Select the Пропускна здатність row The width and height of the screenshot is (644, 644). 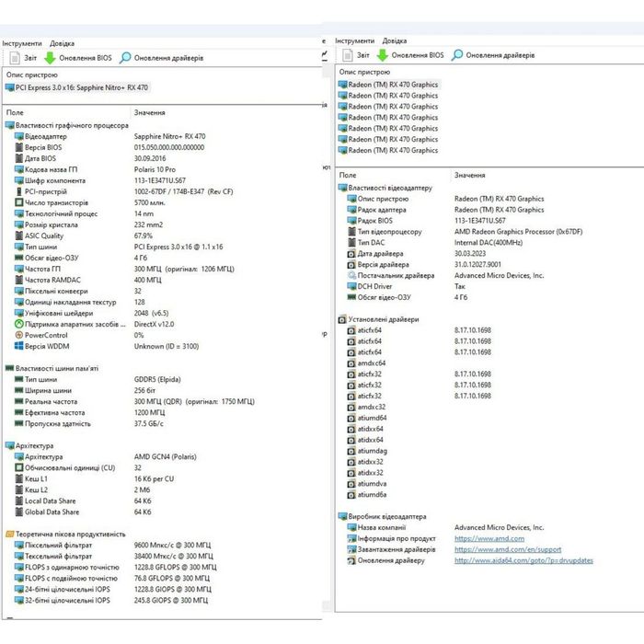coord(89,424)
